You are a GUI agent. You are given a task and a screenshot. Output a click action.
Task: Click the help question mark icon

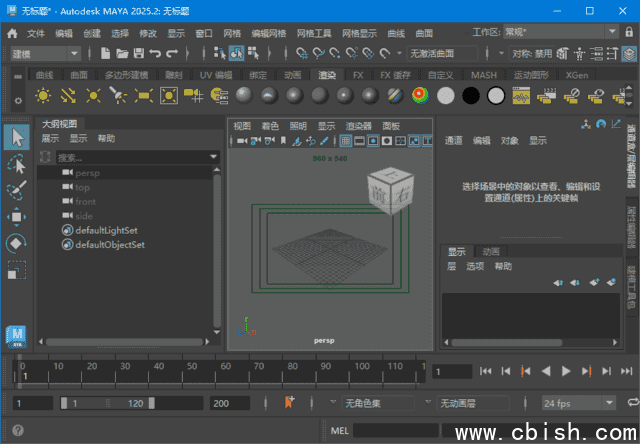pos(18,430)
